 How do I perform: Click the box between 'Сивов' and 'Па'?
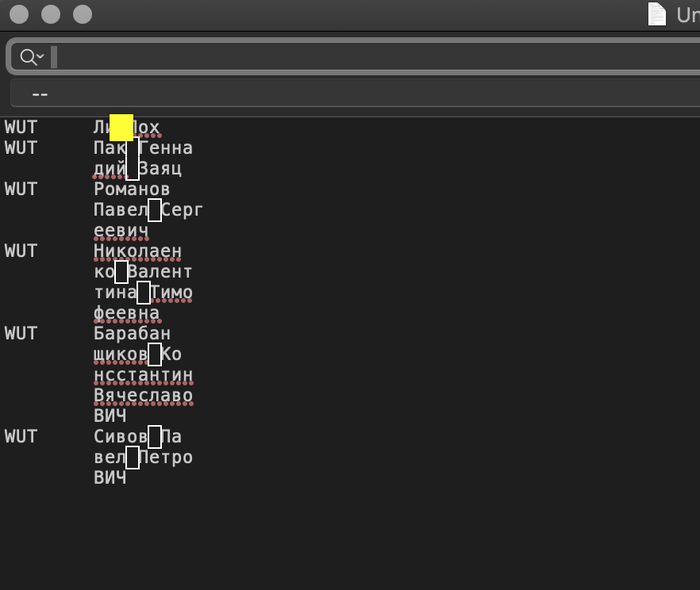tap(154, 436)
